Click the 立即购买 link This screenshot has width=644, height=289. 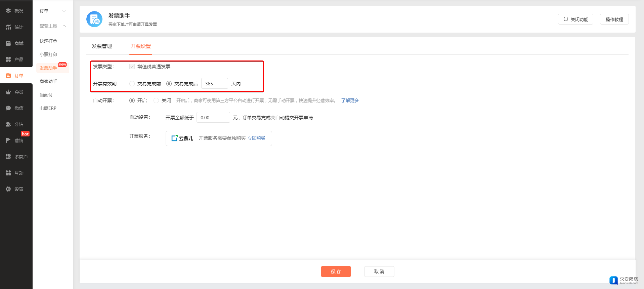[x=256, y=138]
